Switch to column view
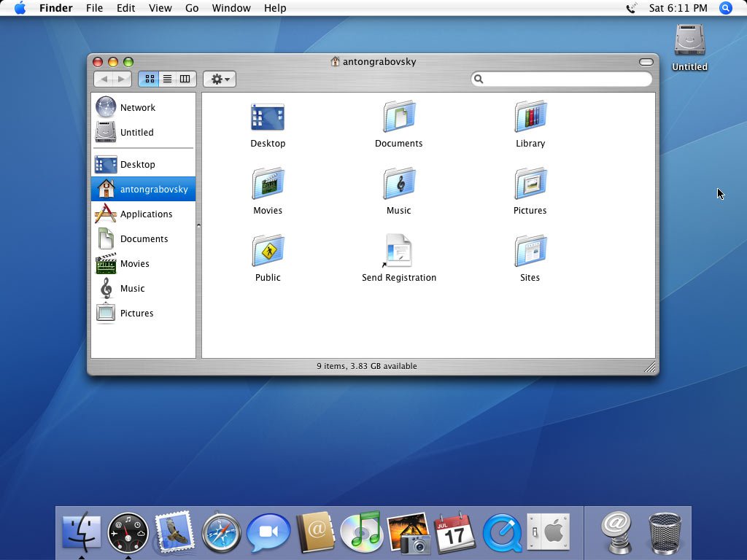Image resolution: width=747 pixels, height=560 pixels. (185, 79)
